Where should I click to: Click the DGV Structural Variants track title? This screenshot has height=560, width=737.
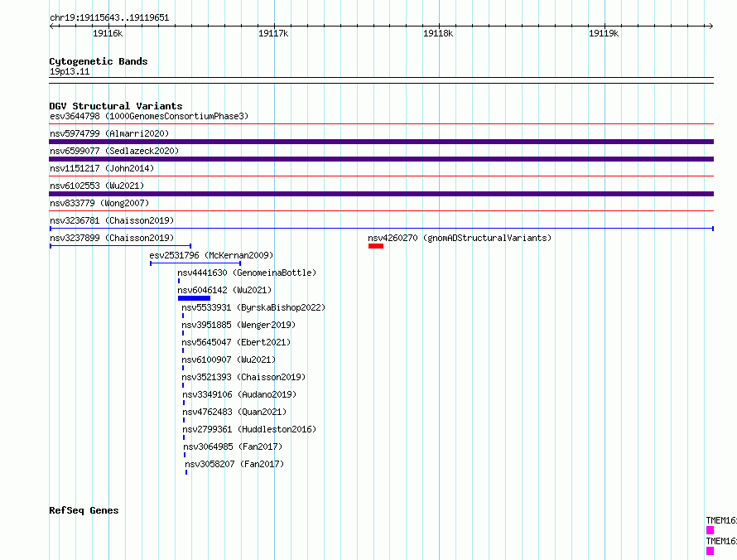coord(116,106)
